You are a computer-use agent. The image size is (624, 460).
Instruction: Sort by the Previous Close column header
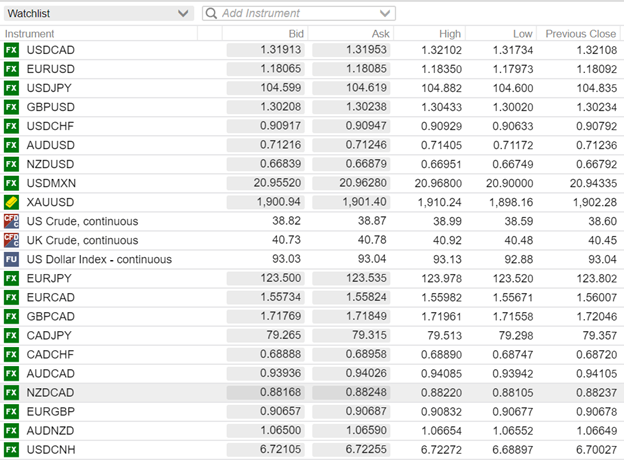[580, 33]
